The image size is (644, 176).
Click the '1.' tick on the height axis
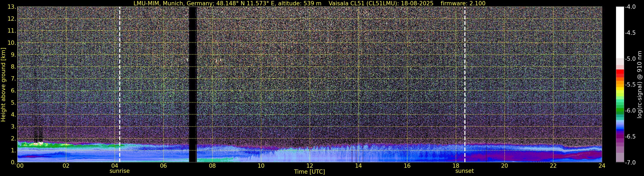pyautogui.click(x=13, y=151)
